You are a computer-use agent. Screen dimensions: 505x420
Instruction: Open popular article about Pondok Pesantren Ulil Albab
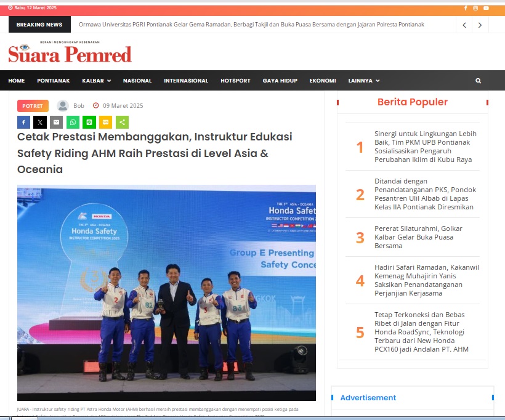click(425, 194)
